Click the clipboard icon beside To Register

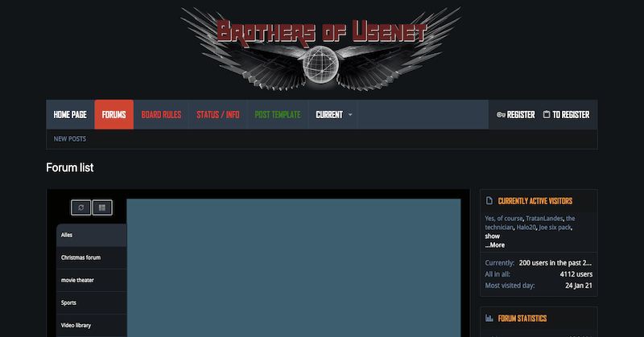547,114
